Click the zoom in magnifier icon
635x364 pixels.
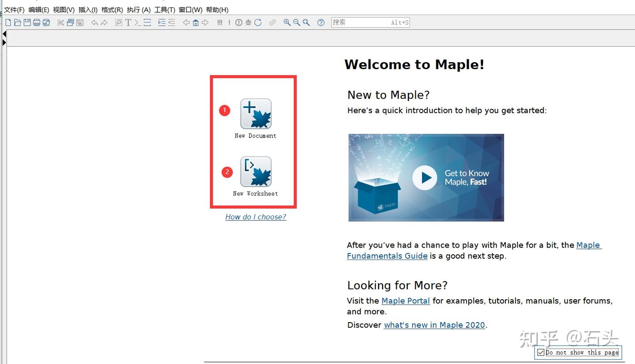(x=287, y=22)
